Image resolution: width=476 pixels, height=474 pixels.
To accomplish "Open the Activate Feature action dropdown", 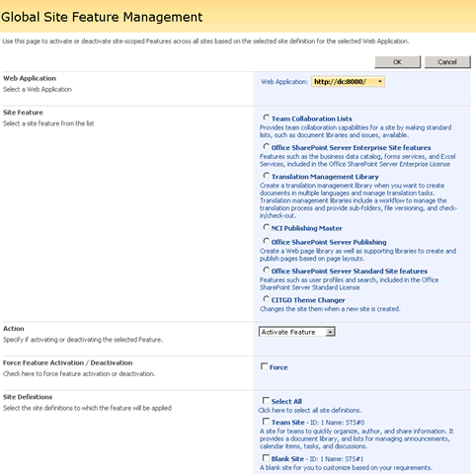I will (x=297, y=332).
